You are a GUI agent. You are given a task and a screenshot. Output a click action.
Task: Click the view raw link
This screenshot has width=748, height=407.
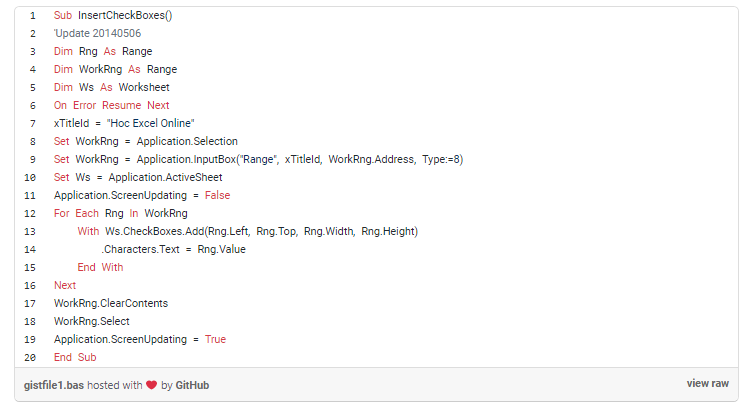coord(707,384)
